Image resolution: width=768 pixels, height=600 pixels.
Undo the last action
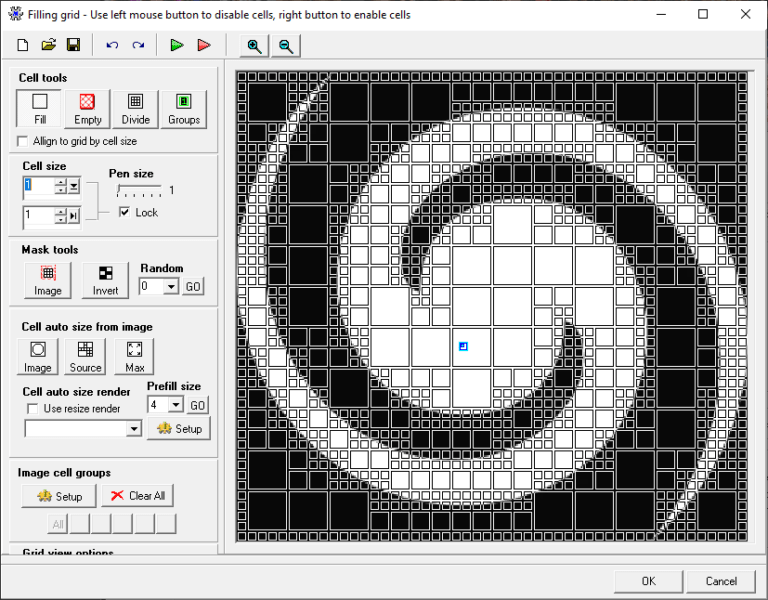[x=112, y=46]
